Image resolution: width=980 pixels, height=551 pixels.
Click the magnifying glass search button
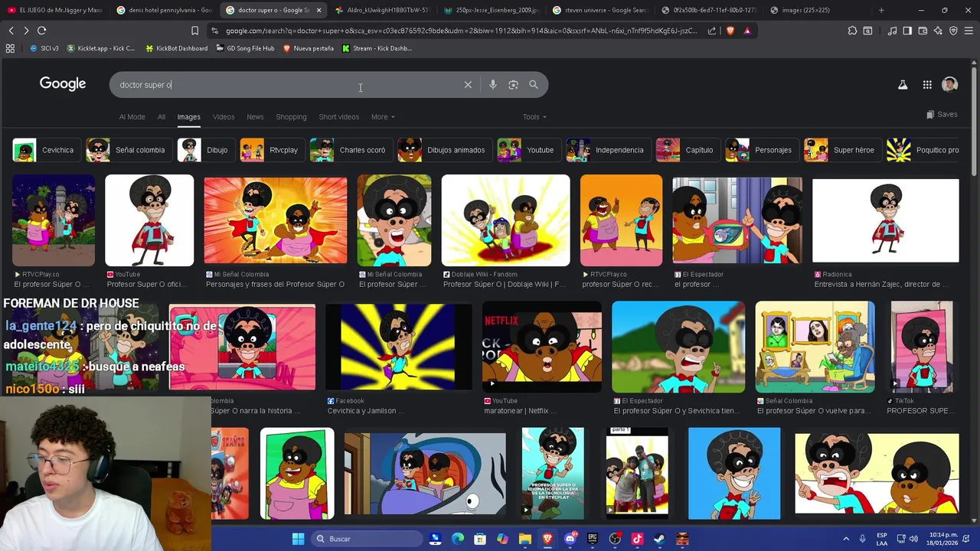point(534,85)
